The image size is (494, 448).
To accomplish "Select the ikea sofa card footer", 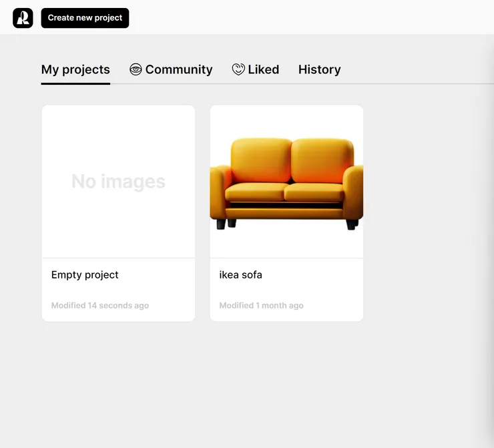I will click(x=286, y=290).
